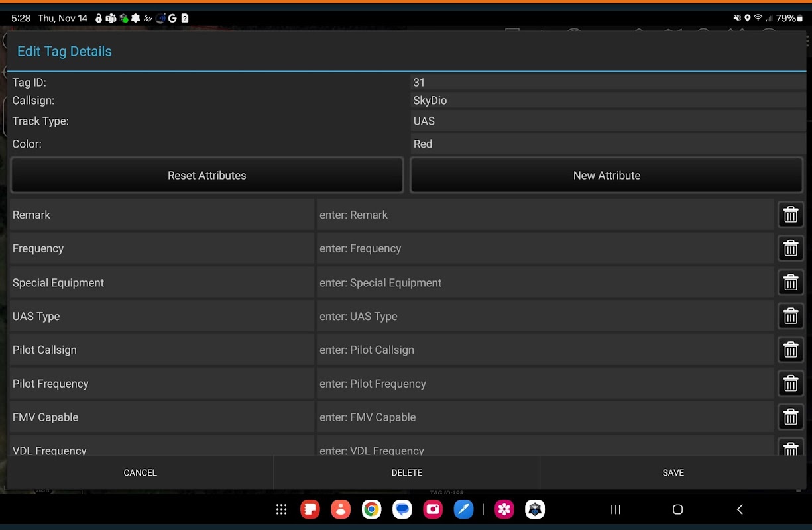Tap the battery 79% status indicator
Image resolution: width=812 pixels, height=530 pixels.
pyautogui.click(x=789, y=18)
